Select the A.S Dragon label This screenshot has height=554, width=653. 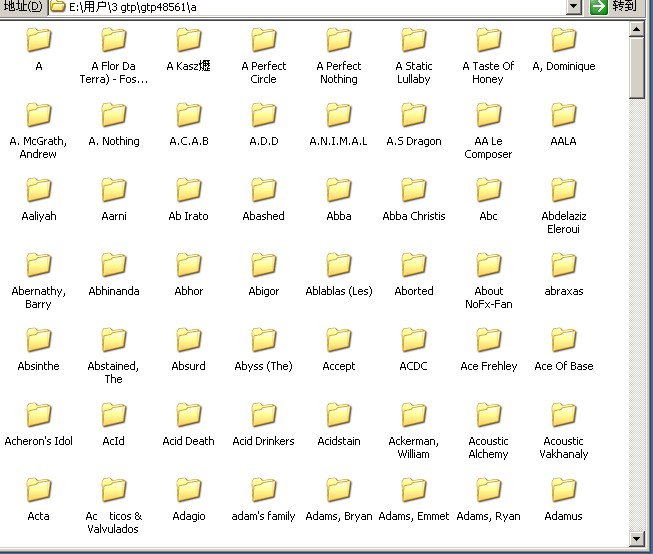pos(414,141)
